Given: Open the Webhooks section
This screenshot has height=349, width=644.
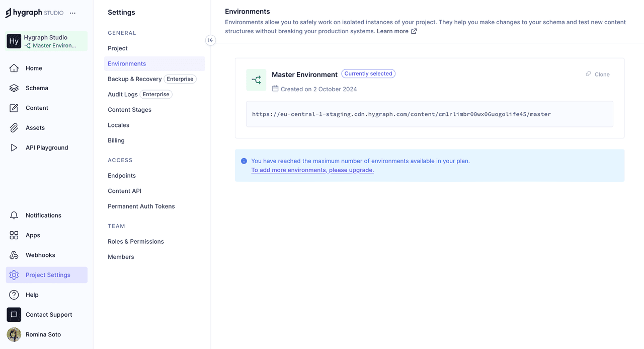Looking at the screenshot, I should pos(41,255).
